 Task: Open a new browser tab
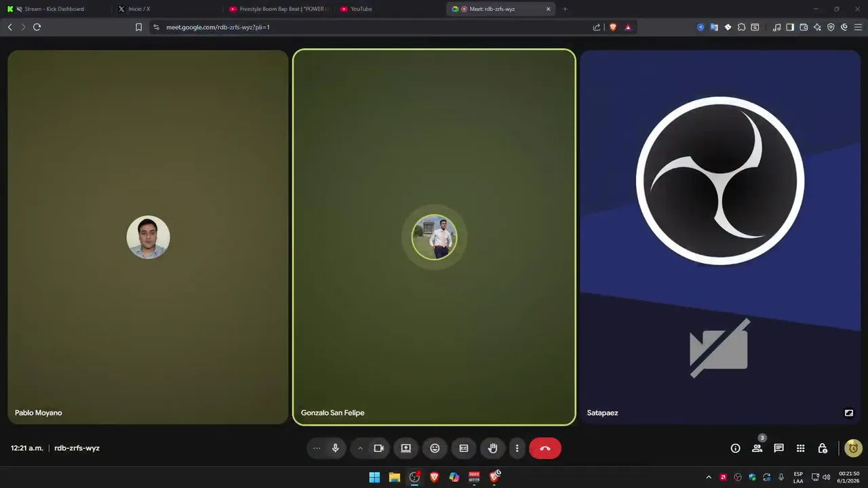coord(565,9)
